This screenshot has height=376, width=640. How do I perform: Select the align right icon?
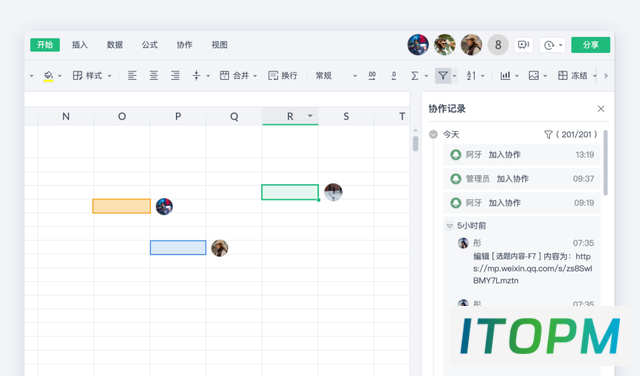click(x=175, y=76)
